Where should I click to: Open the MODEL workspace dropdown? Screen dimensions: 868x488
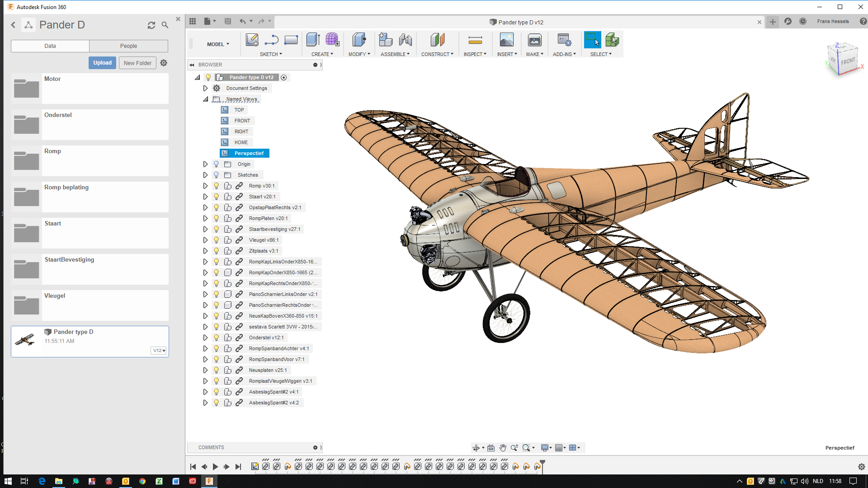pos(217,44)
